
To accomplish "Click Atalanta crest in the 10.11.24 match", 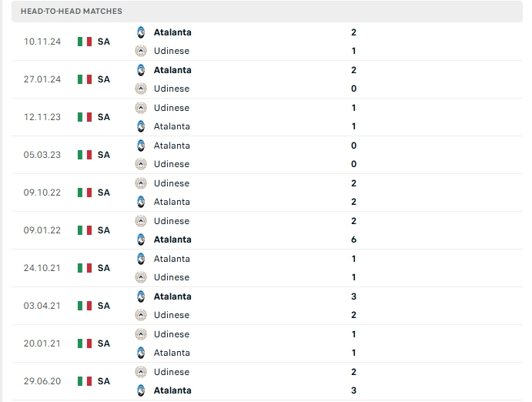I will [141, 32].
